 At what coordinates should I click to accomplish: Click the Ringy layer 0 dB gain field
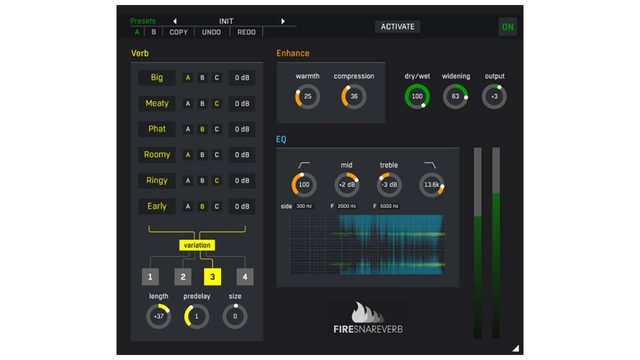[x=242, y=180]
